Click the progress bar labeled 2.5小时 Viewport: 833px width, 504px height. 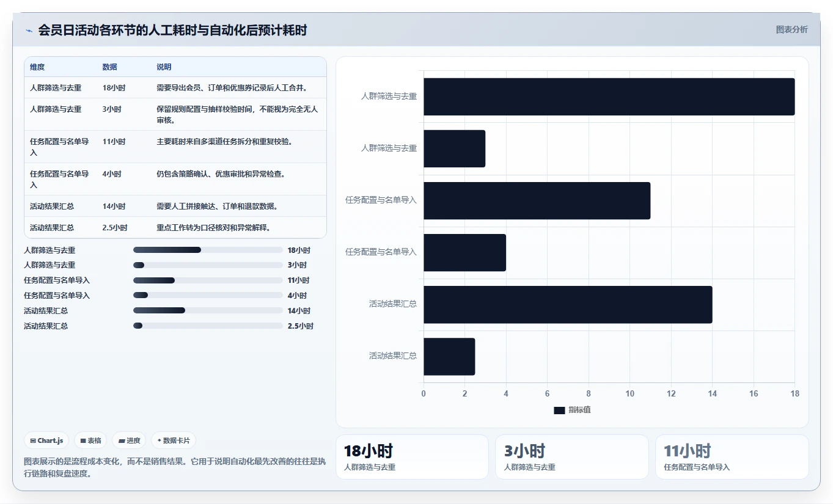click(208, 326)
